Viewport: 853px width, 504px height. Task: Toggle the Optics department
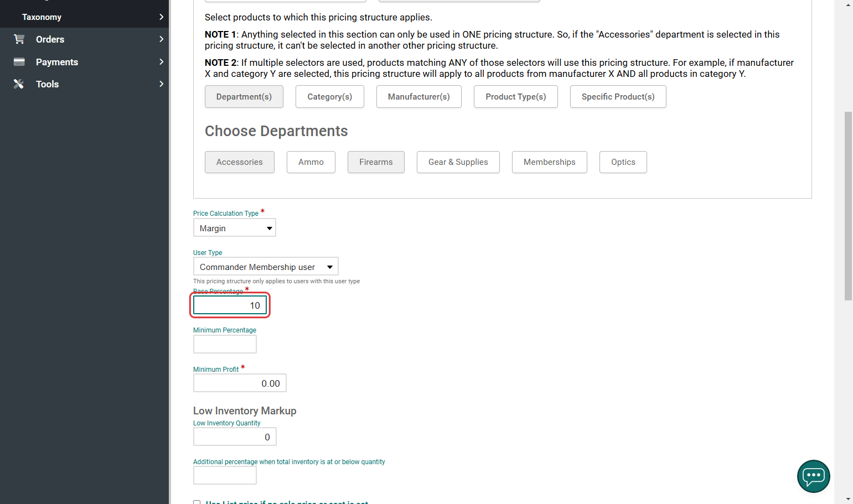point(623,162)
